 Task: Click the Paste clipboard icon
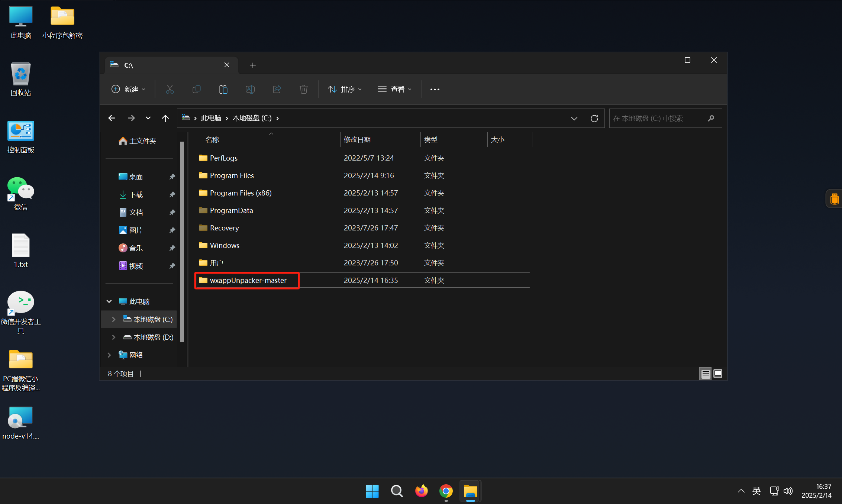(x=223, y=89)
